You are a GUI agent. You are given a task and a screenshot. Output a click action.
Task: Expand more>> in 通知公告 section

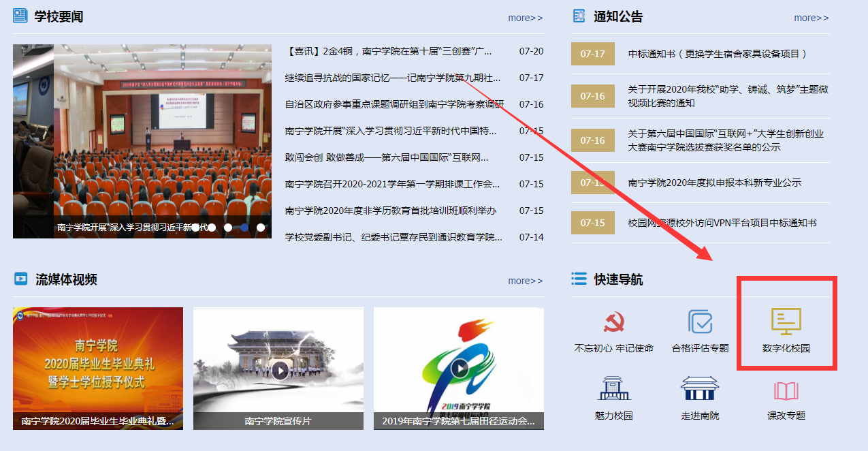pos(811,18)
